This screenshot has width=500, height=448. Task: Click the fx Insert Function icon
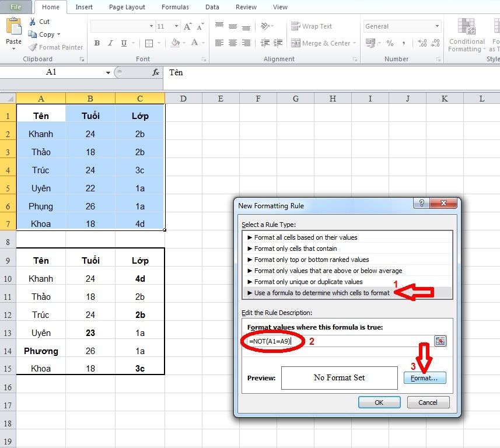point(155,72)
